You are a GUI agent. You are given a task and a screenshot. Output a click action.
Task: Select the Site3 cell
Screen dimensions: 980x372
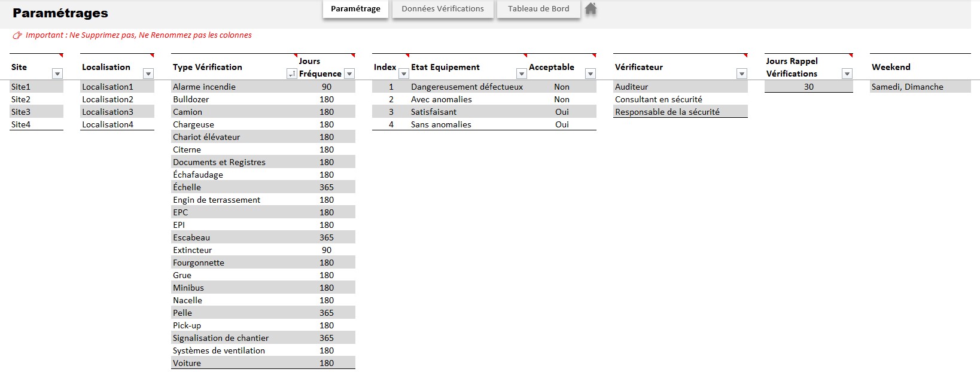[x=21, y=112]
